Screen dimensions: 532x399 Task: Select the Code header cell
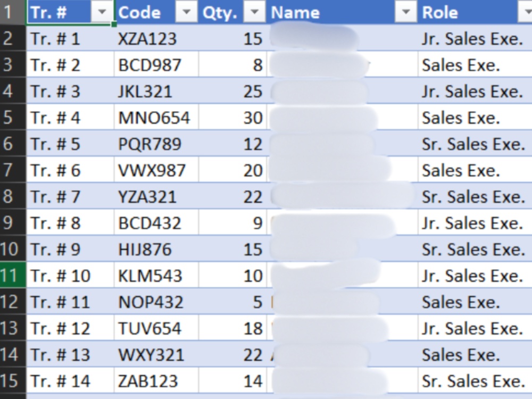pyautogui.click(x=156, y=12)
